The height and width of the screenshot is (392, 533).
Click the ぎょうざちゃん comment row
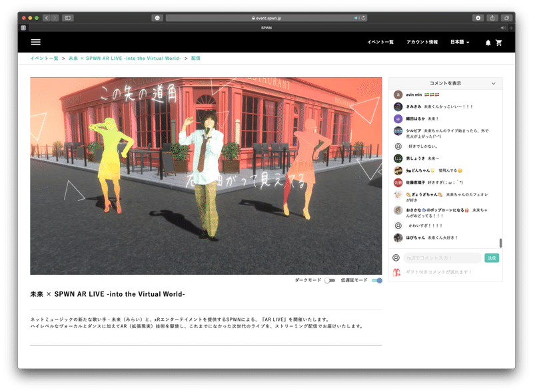445,197
